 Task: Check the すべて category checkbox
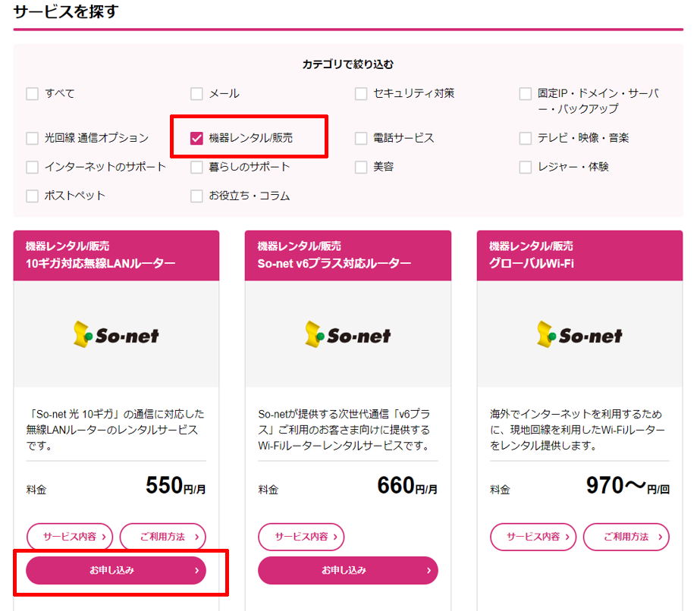pos(32,94)
